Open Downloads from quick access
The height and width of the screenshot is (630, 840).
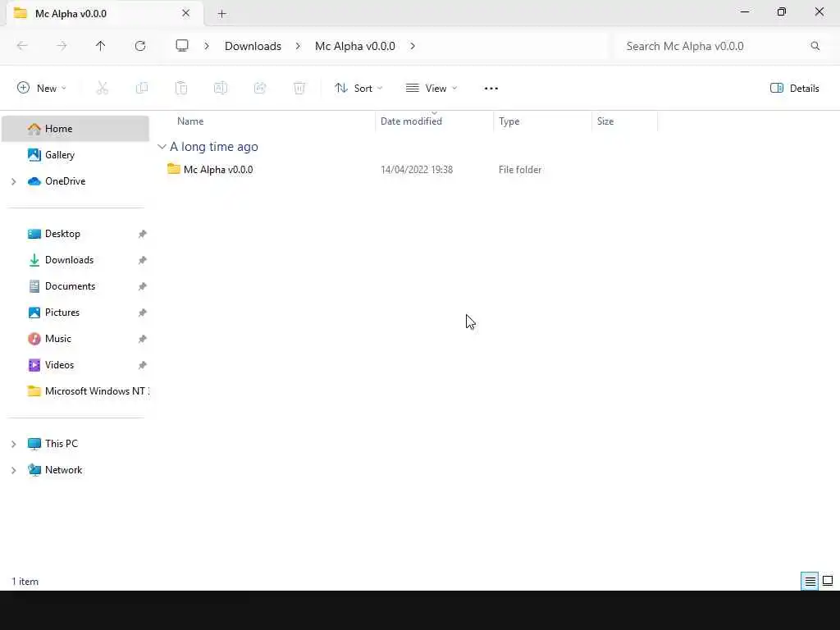(x=69, y=260)
